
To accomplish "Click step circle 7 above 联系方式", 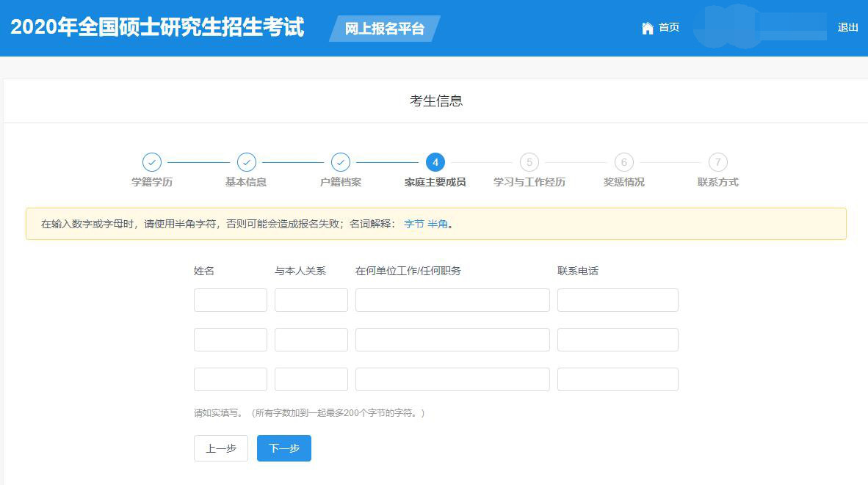I will pyautogui.click(x=718, y=161).
